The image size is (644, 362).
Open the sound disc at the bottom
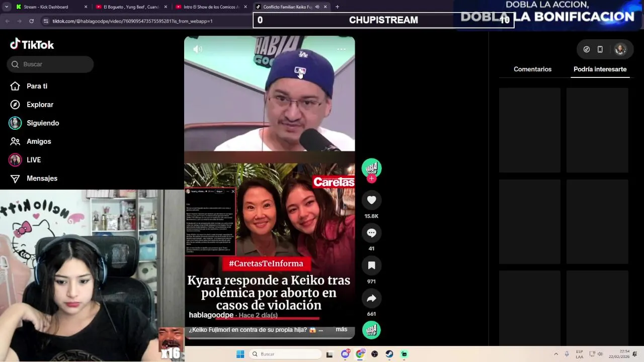371,330
